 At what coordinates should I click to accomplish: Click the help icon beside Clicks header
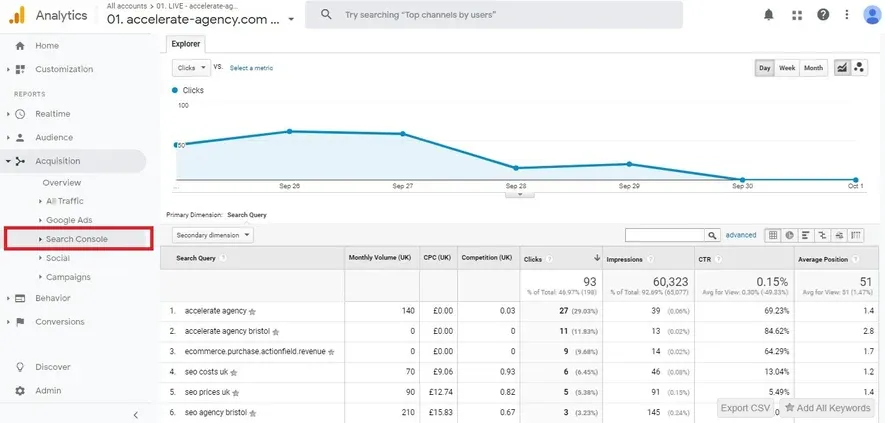[549, 259]
